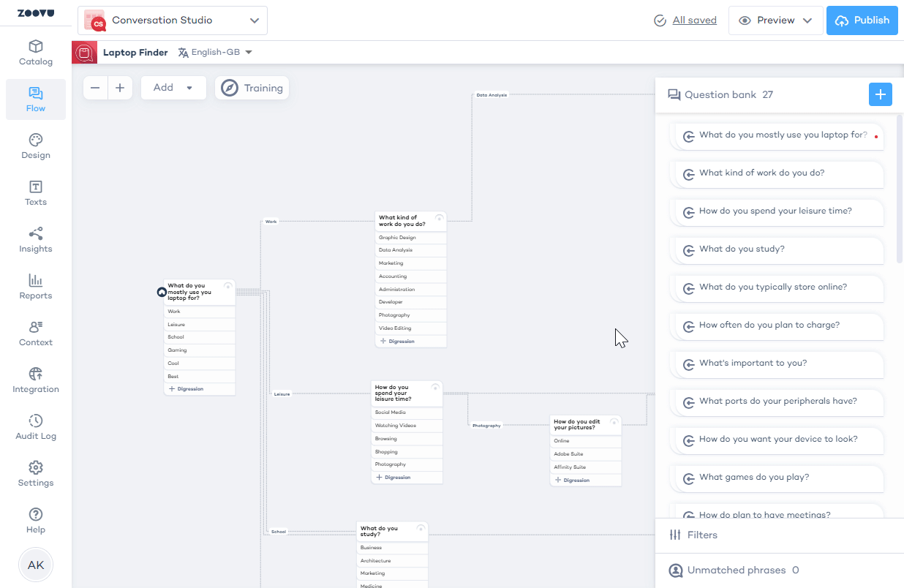The image size is (904, 588).
Task: Open the Catalog section in sidebar
Action: 36,53
